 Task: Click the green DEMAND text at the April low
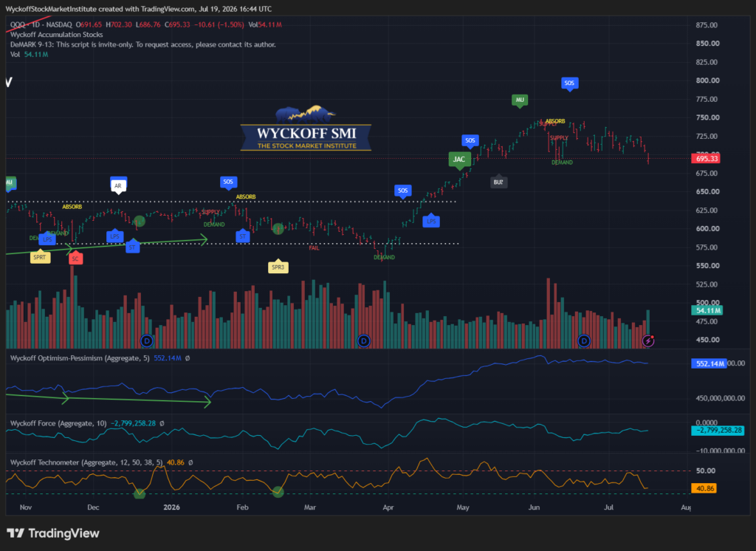point(384,257)
